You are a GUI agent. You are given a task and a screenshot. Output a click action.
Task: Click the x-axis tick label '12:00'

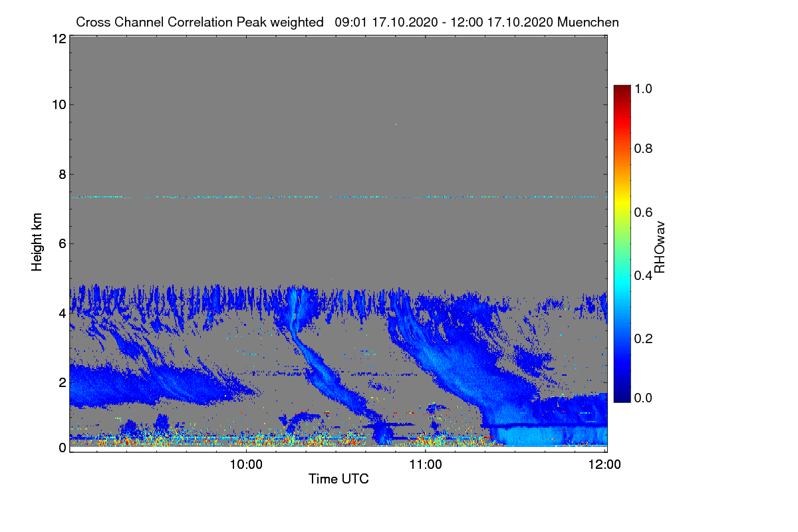click(x=604, y=464)
